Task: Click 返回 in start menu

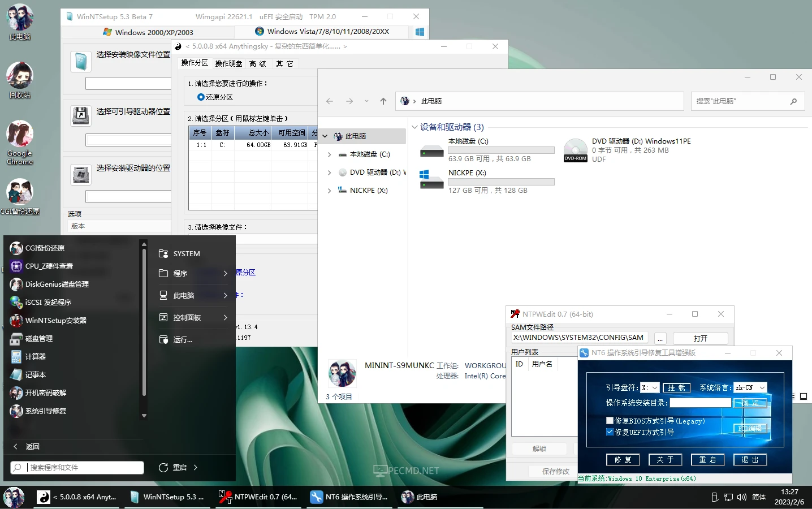Action: pyautogui.click(x=27, y=446)
